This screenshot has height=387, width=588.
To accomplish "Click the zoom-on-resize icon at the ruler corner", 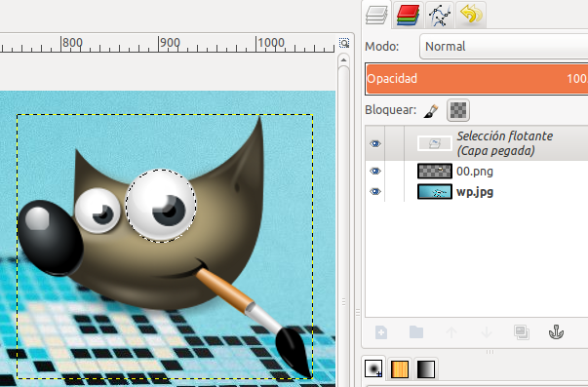I will [344, 43].
